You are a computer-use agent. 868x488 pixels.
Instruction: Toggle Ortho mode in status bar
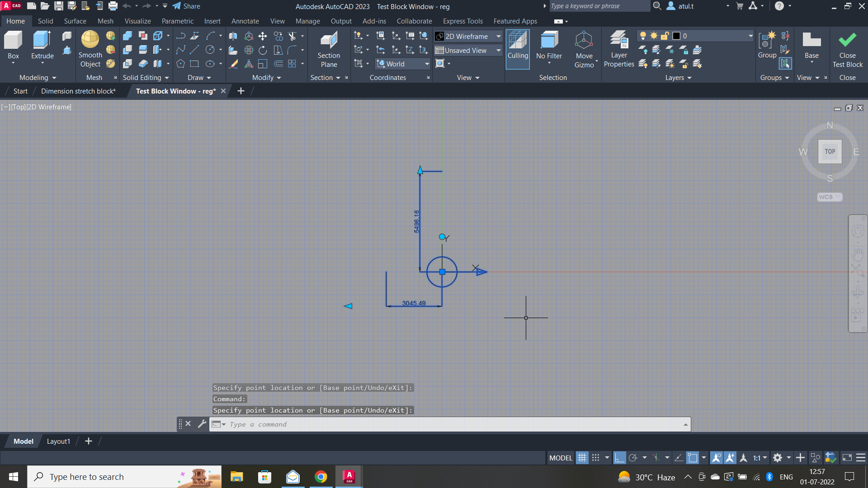click(x=619, y=457)
